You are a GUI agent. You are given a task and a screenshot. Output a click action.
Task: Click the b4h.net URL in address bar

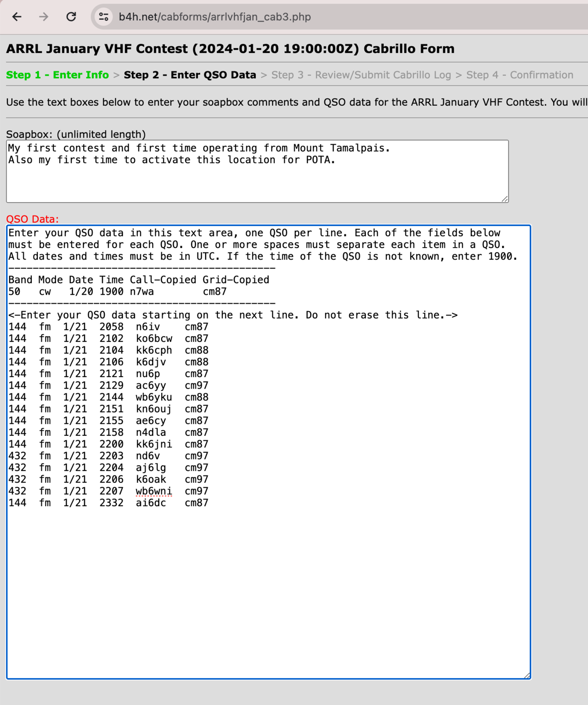click(x=214, y=17)
